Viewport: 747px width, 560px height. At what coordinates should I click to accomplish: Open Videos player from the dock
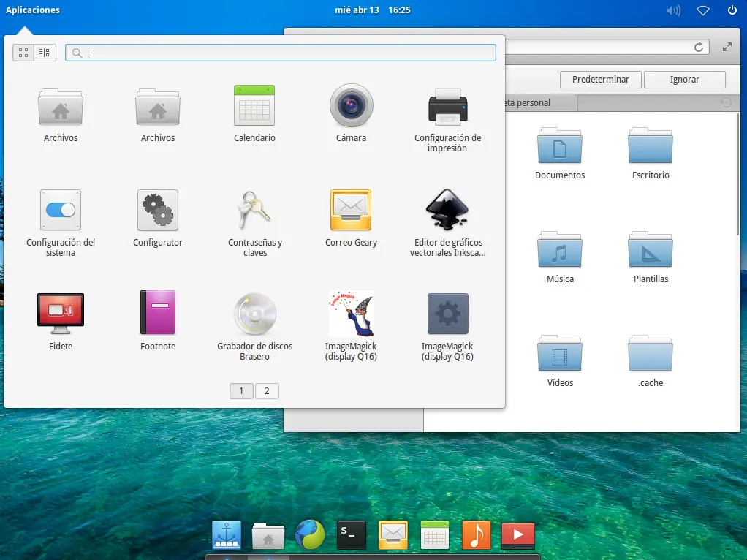point(518,536)
